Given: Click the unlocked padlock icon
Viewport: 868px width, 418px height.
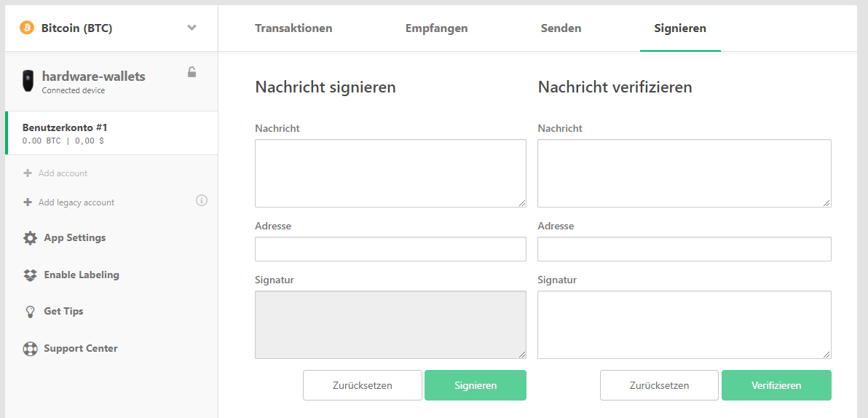Looking at the screenshot, I should pos(192,72).
